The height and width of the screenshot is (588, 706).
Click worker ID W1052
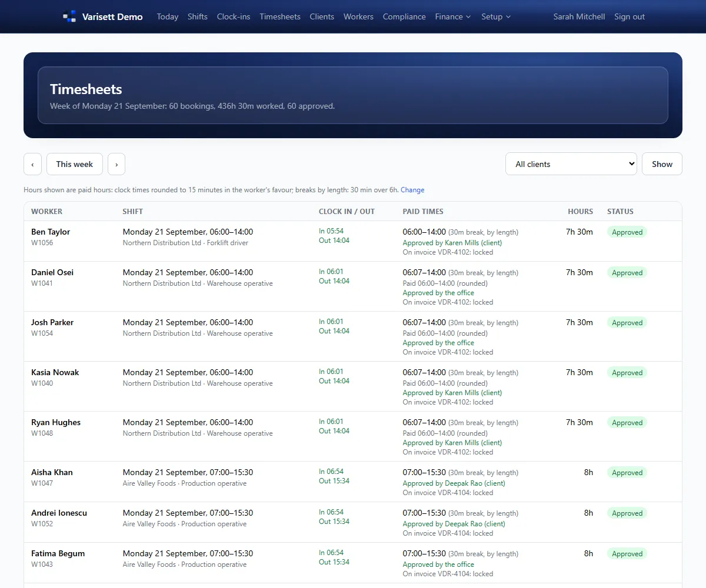[42, 524]
